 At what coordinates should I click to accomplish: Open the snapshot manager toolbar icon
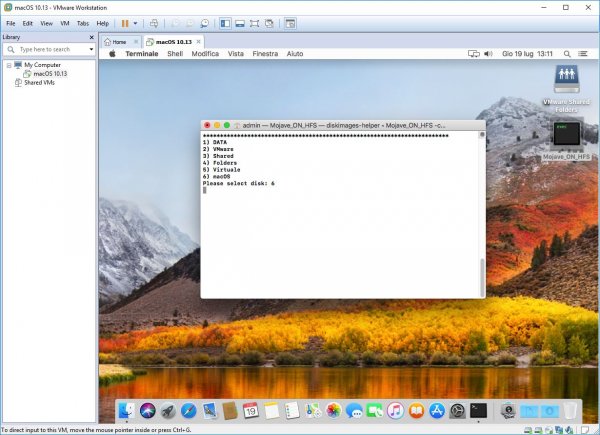click(205, 23)
